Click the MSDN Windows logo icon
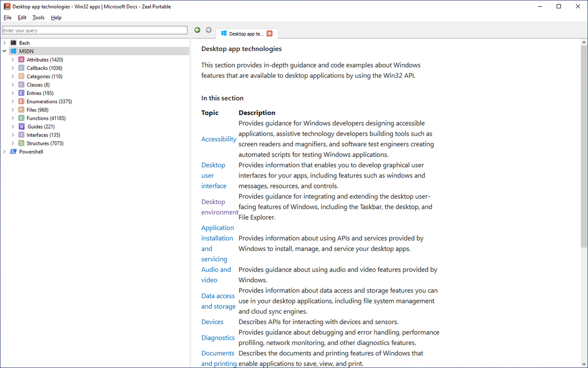Viewport: 588px width, 368px height. click(x=13, y=51)
